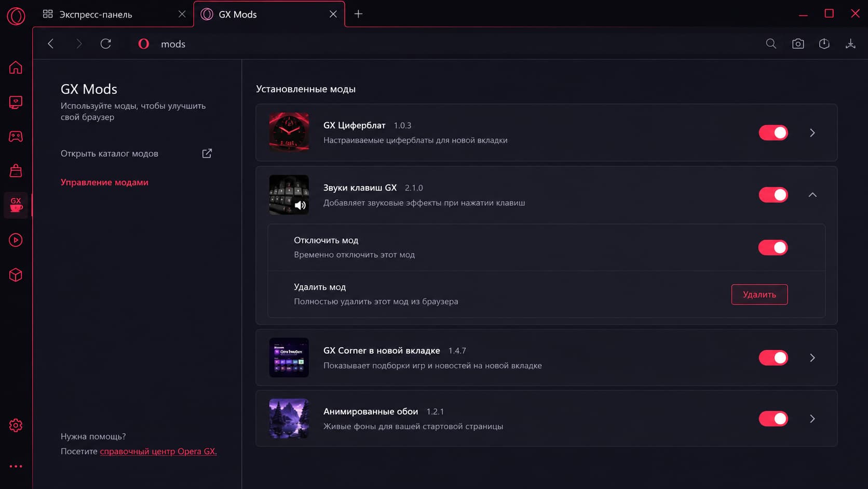Toggle the GX Циферблат mod switch
This screenshot has width=868, height=489.
pyautogui.click(x=774, y=133)
